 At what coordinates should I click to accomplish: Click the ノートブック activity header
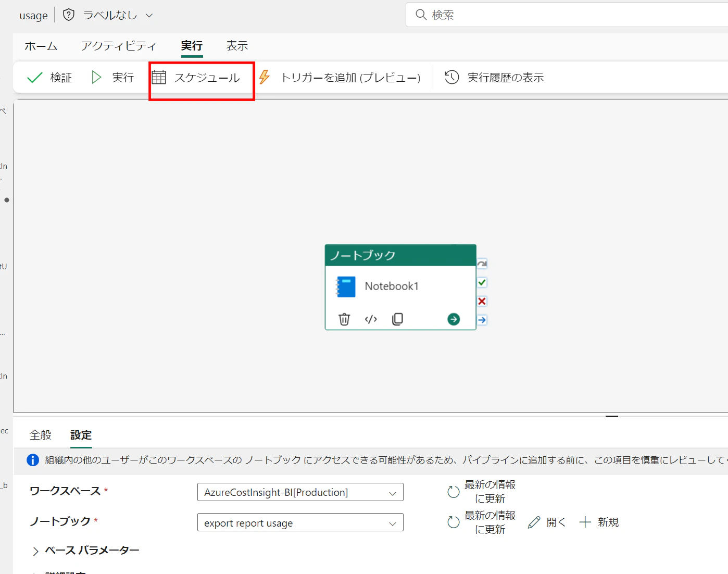tap(400, 255)
